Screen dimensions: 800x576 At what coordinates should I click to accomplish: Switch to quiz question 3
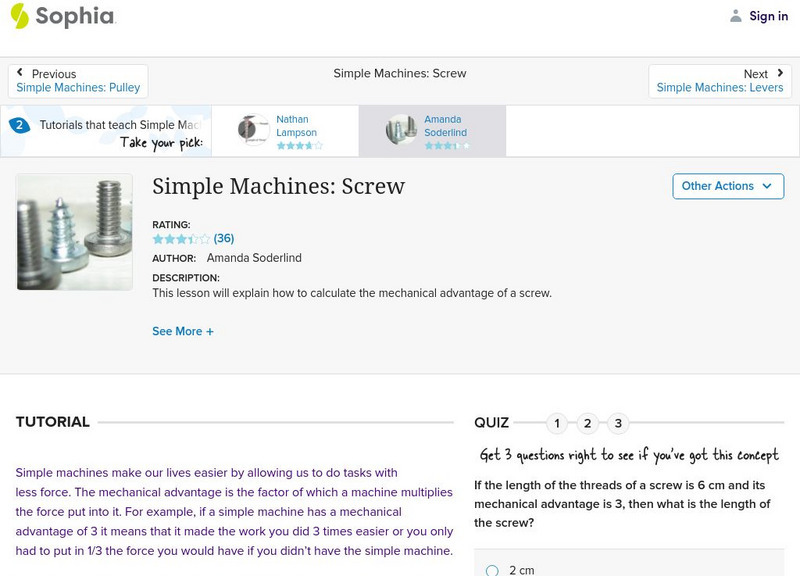(x=616, y=423)
